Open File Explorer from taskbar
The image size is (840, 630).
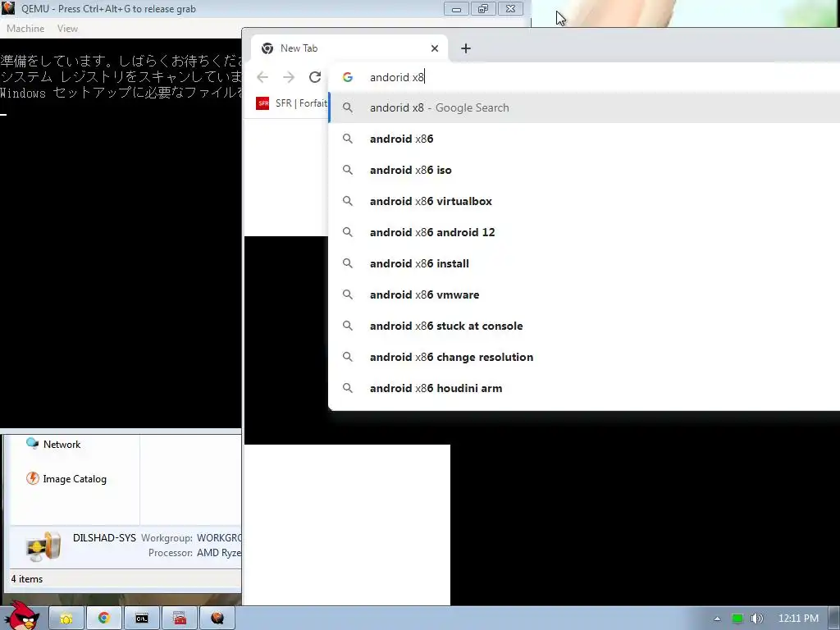pyautogui.click(x=66, y=619)
